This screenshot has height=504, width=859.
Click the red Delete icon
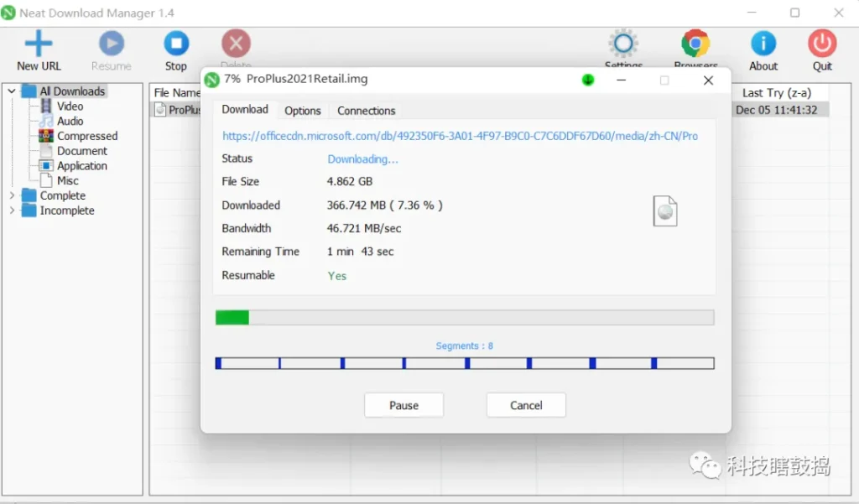pyautogui.click(x=236, y=44)
